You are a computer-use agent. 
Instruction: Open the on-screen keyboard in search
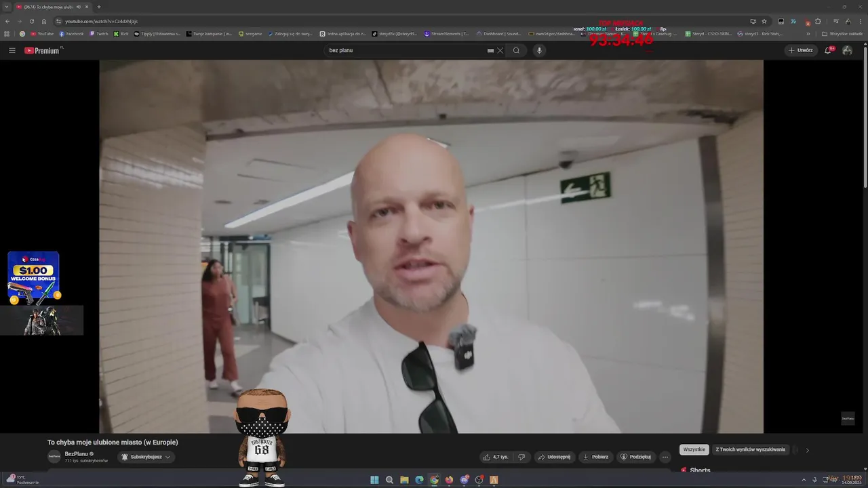tap(490, 50)
